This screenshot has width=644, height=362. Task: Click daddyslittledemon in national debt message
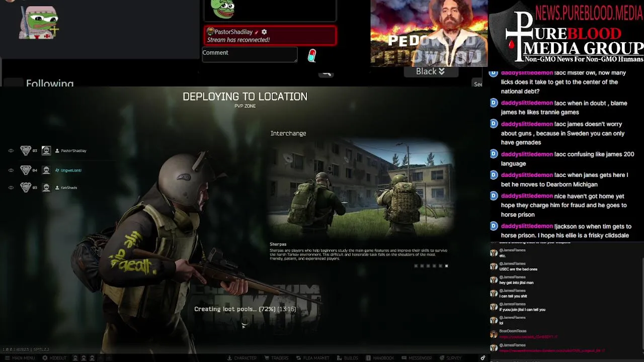(x=527, y=73)
